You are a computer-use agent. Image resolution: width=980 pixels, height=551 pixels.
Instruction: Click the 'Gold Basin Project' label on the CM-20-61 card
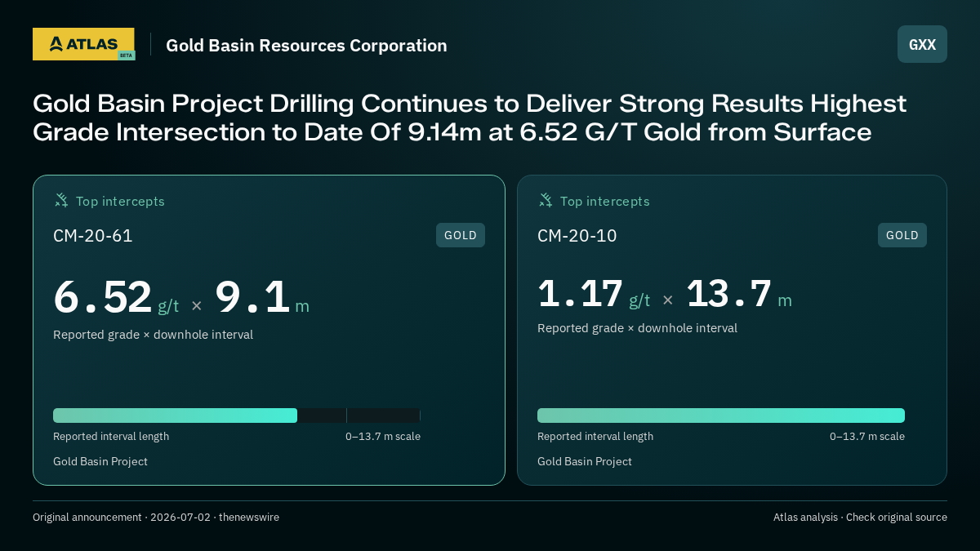point(100,462)
